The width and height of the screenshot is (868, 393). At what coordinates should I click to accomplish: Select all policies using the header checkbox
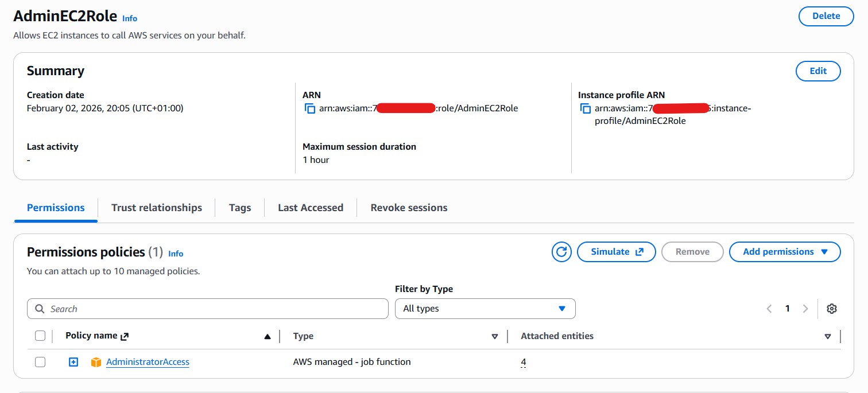[40, 336]
